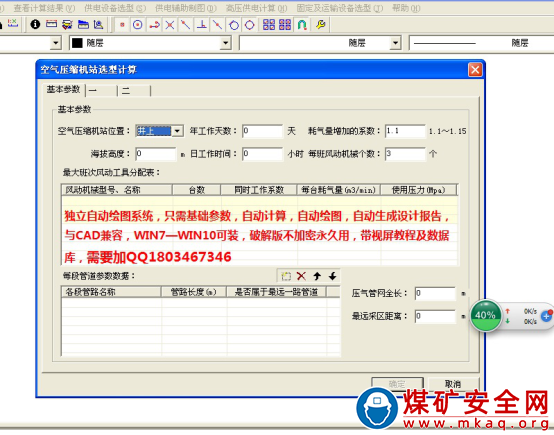
Task: Select the perpendicular snap icon
Action: [x=202, y=24]
